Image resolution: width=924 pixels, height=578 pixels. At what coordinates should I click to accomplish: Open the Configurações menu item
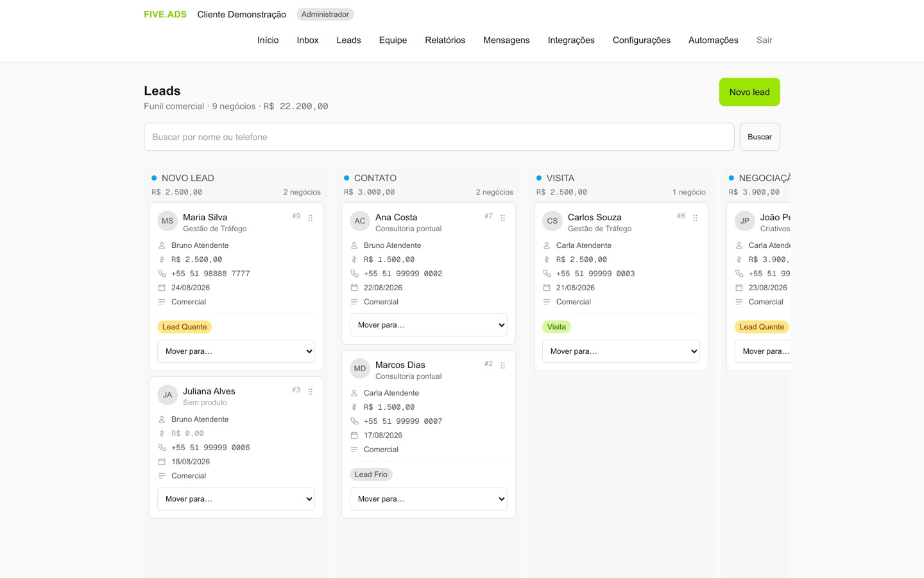click(642, 40)
